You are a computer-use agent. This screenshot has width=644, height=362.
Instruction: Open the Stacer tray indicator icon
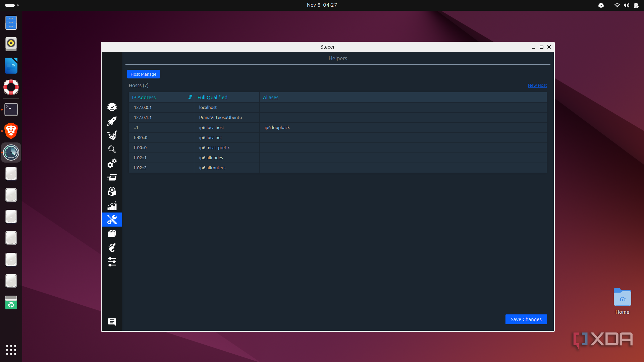click(601, 5)
